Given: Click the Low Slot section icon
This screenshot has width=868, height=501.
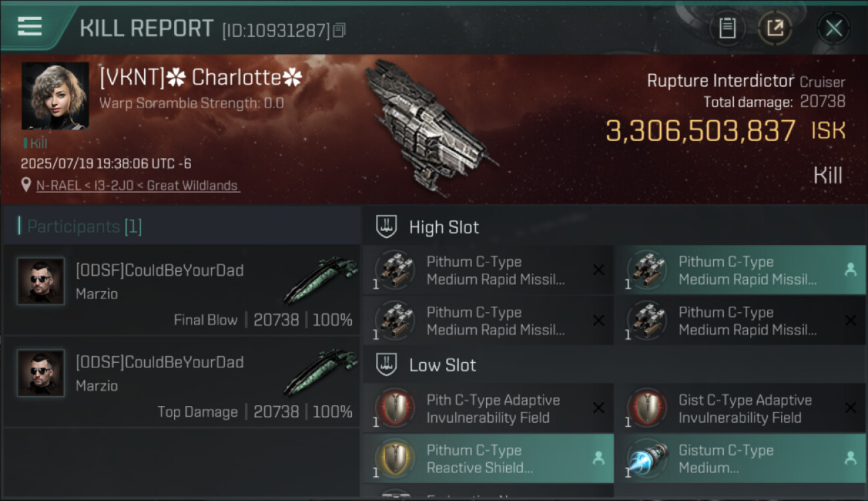Looking at the screenshot, I should click(387, 365).
